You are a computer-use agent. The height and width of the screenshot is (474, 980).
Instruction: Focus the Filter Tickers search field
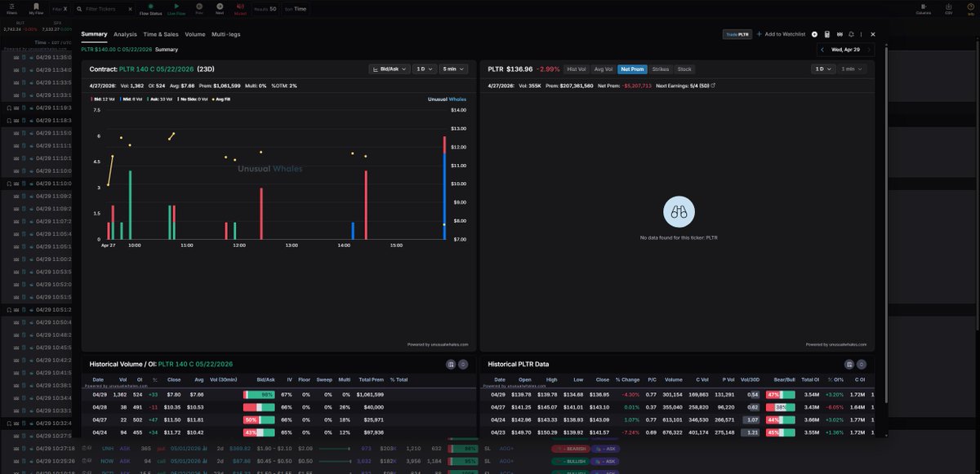click(105, 9)
